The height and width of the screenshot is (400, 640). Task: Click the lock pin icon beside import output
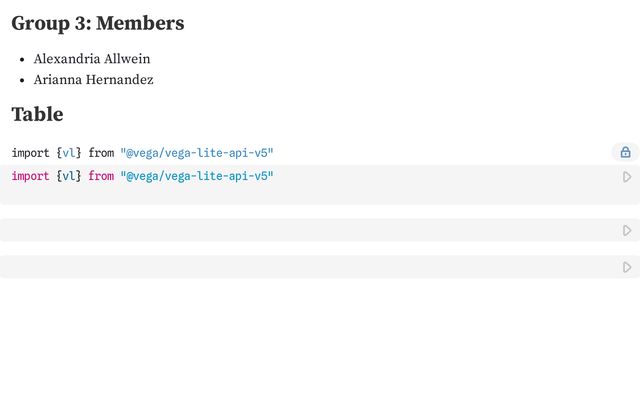click(625, 153)
